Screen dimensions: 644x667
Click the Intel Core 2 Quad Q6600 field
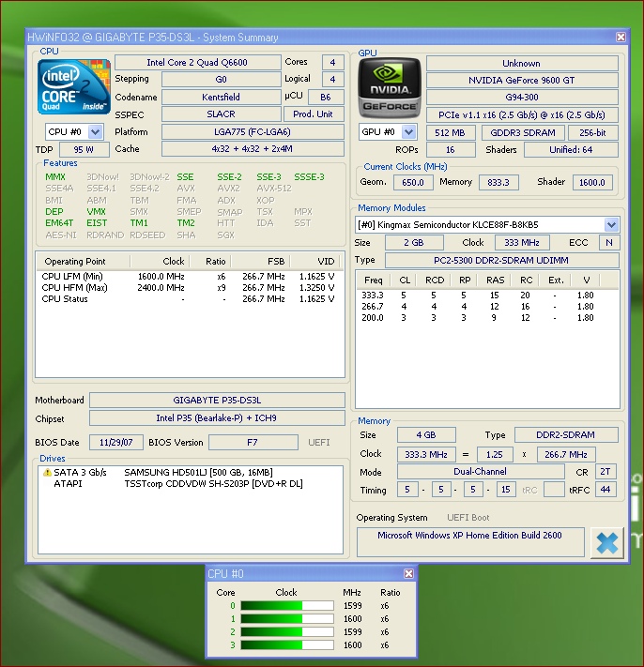(x=198, y=63)
